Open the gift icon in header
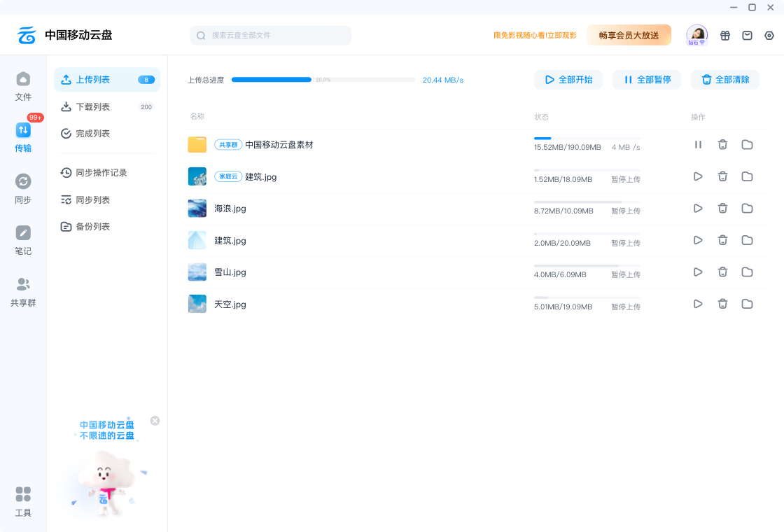Image resolution: width=784 pixels, height=532 pixels. tap(725, 36)
